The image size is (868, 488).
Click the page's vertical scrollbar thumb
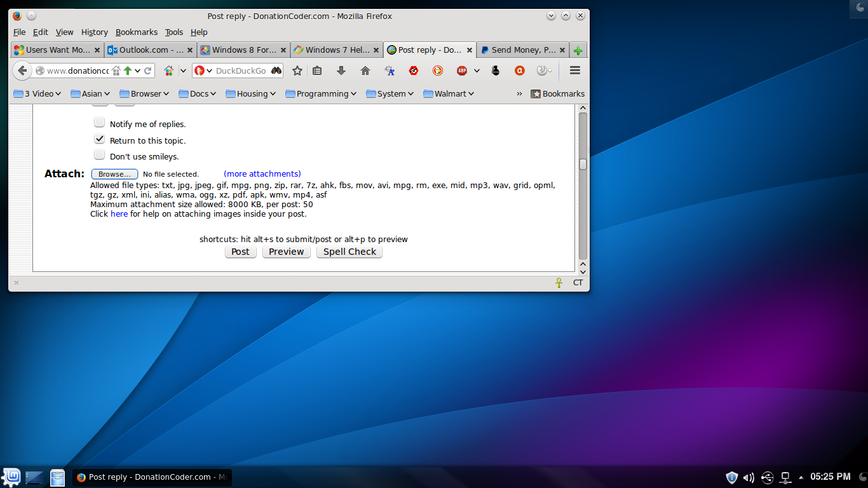tap(583, 164)
